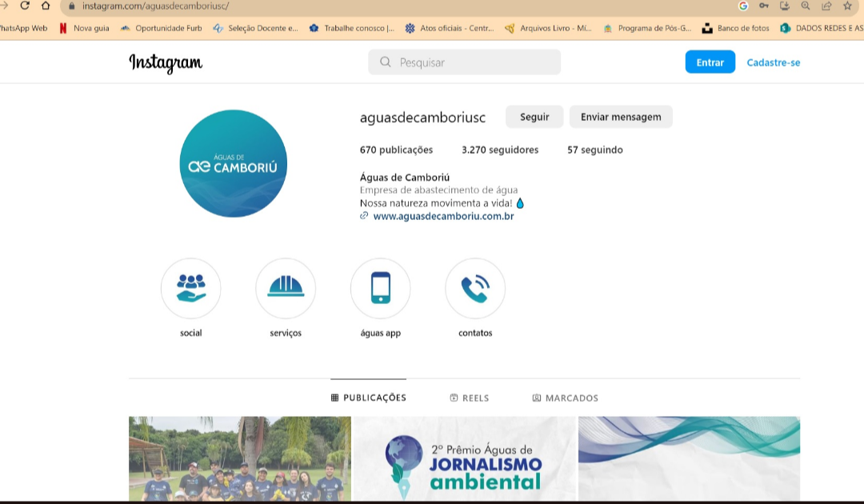
Task: Click the Instagram logo
Action: (166, 62)
